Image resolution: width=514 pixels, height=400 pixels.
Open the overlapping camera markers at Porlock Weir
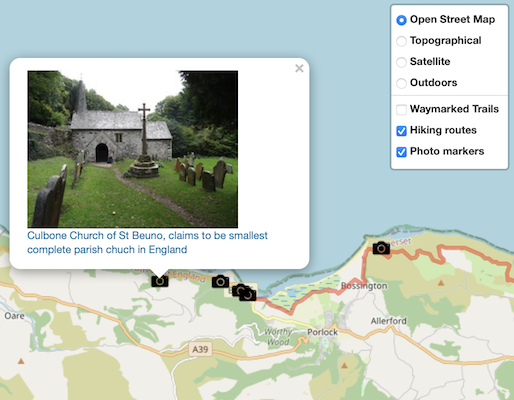pyautogui.click(x=244, y=293)
